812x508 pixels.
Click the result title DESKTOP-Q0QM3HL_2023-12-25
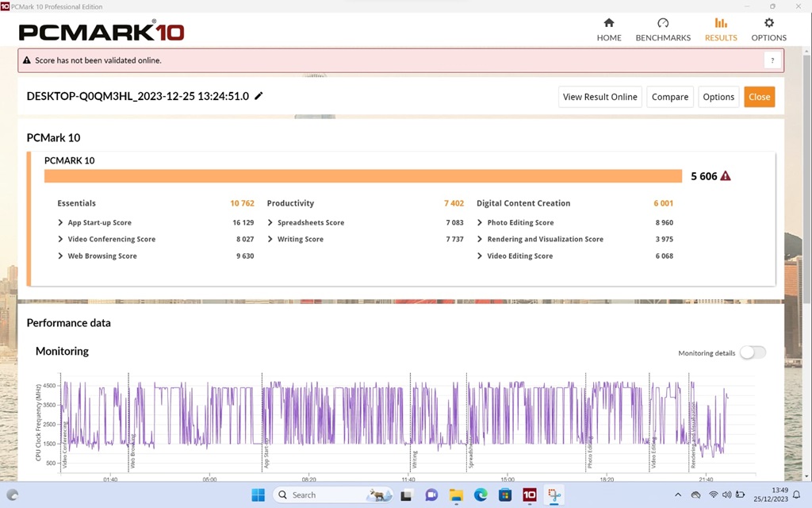click(x=138, y=96)
